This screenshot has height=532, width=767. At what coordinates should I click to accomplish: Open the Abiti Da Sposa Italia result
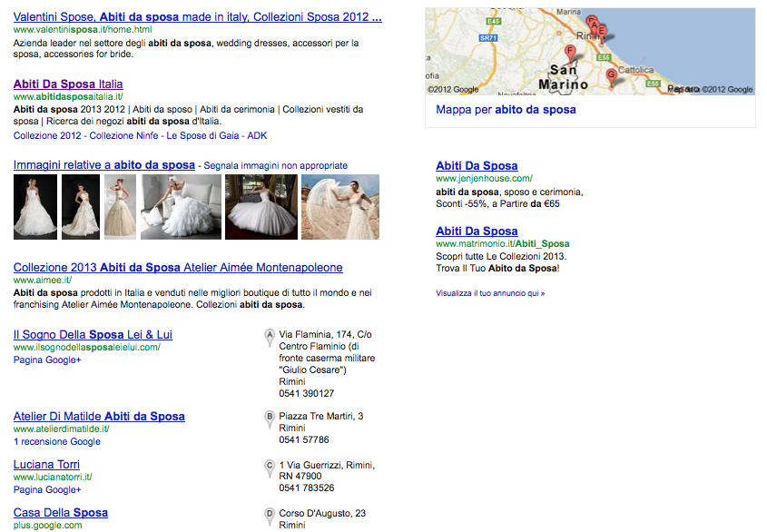[x=68, y=84]
